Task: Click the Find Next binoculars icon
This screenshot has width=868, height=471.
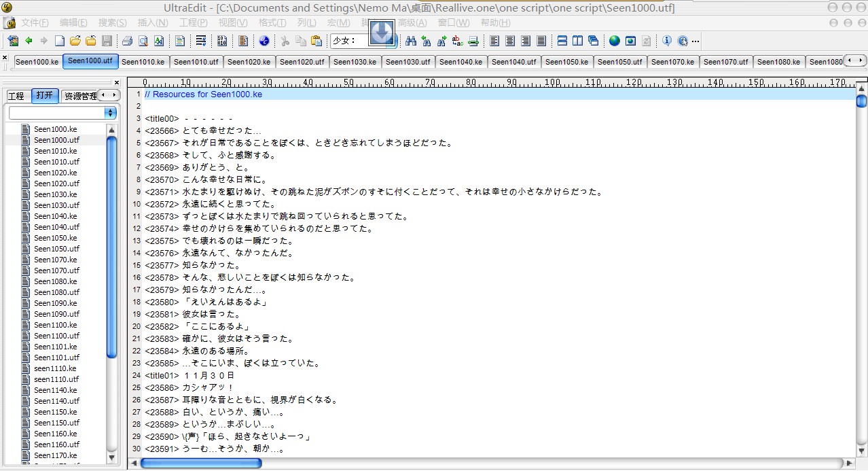Action: [442, 41]
